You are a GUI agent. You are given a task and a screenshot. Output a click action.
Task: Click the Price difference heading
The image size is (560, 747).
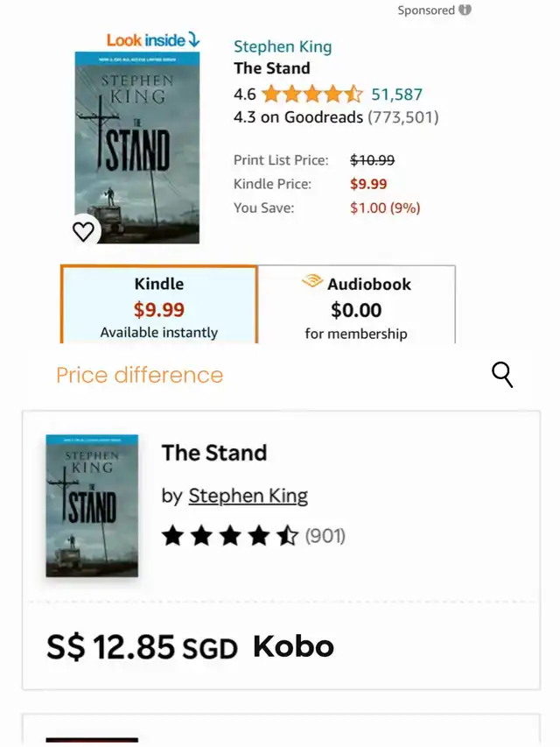[x=139, y=376]
